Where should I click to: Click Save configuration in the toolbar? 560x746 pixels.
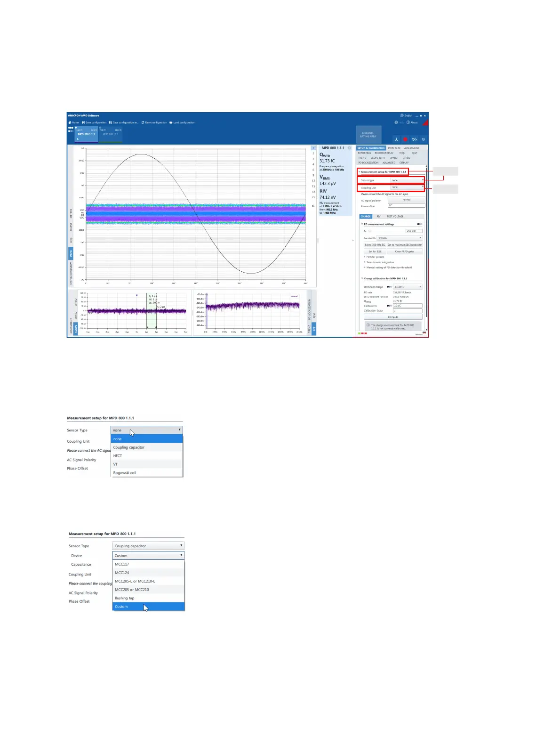(94, 122)
